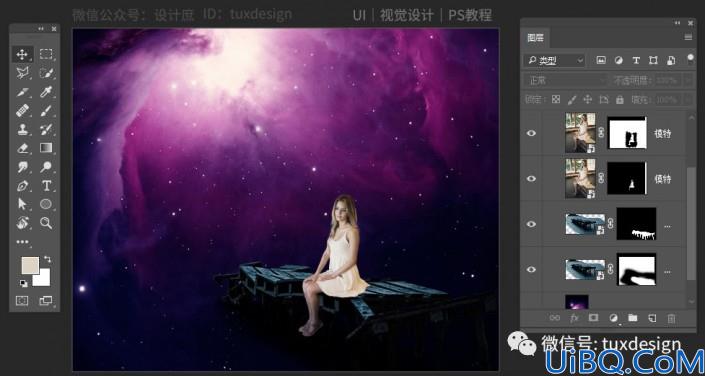705x376 pixels.
Task: Delete layer with trash icon
Action: (671, 318)
